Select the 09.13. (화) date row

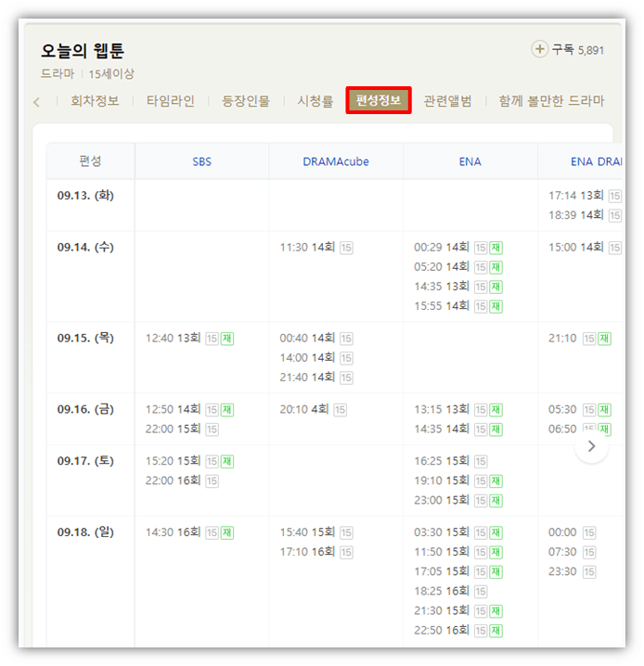85,196
